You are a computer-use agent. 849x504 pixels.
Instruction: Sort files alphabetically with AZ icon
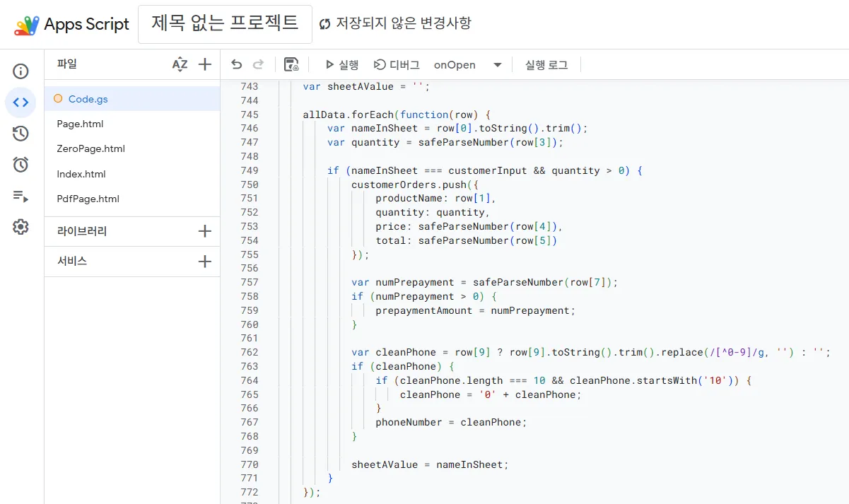pyautogui.click(x=180, y=64)
